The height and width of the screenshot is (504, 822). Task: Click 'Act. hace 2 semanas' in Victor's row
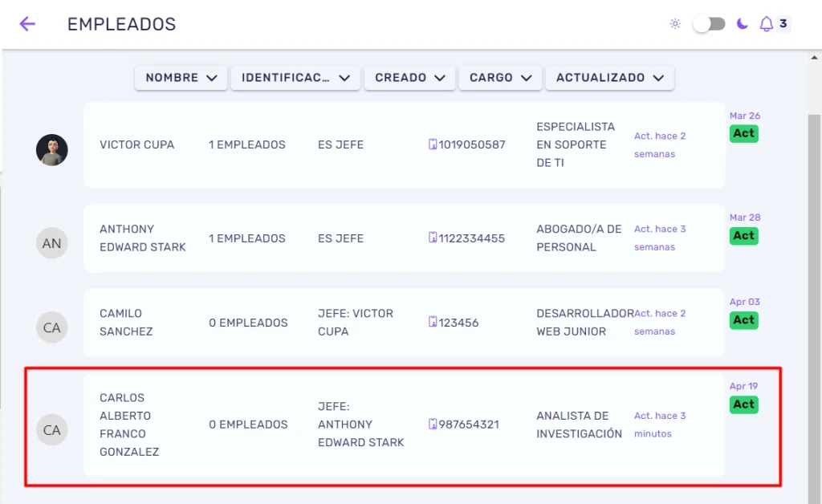click(660, 144)
